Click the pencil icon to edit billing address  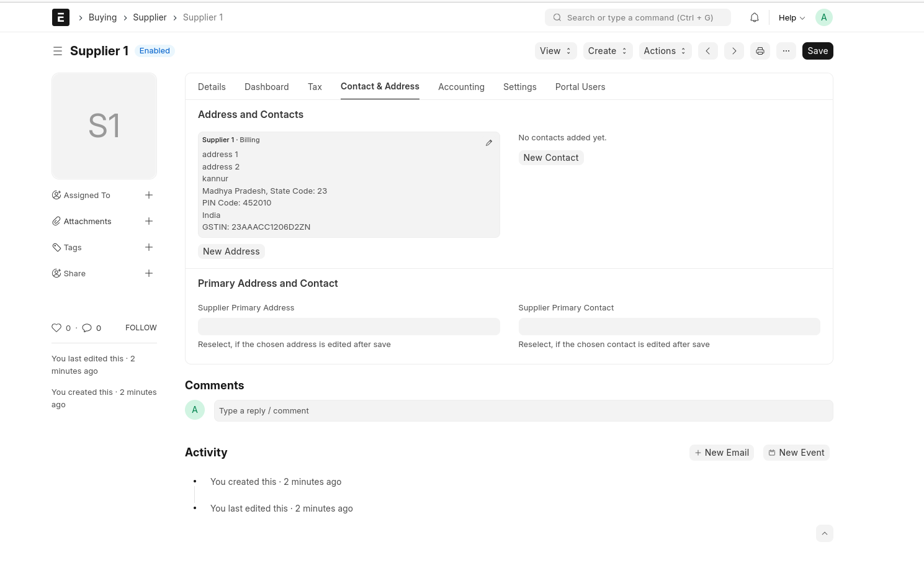coord(488,143)
